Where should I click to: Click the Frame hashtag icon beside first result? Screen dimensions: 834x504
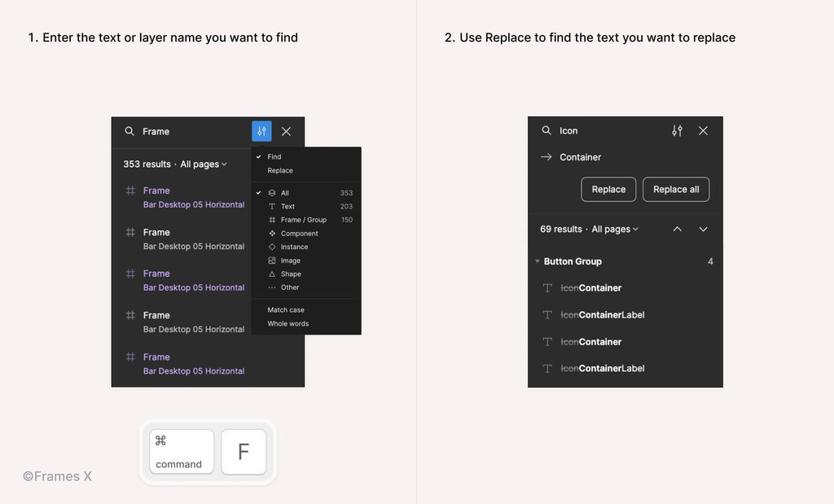tap(129, 190)
